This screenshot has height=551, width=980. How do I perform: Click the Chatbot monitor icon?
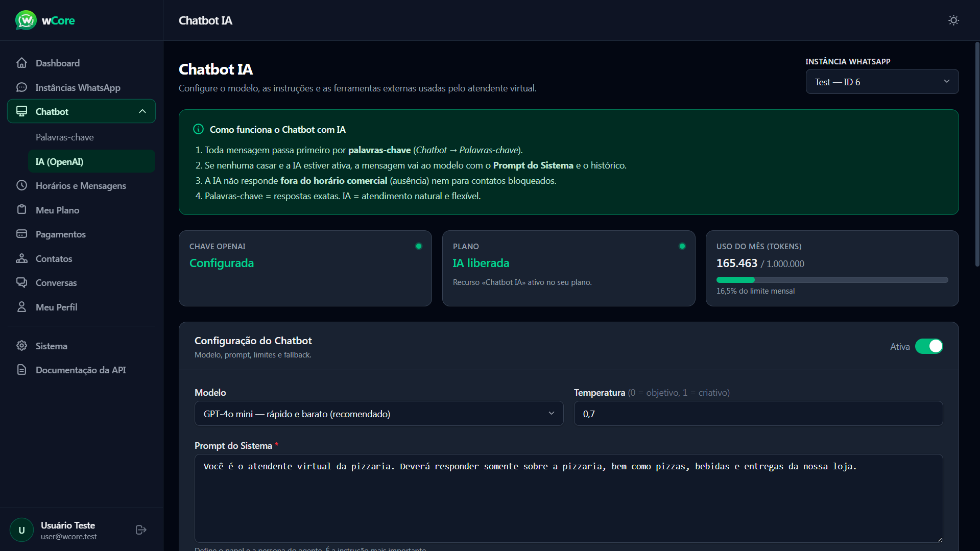21,111
